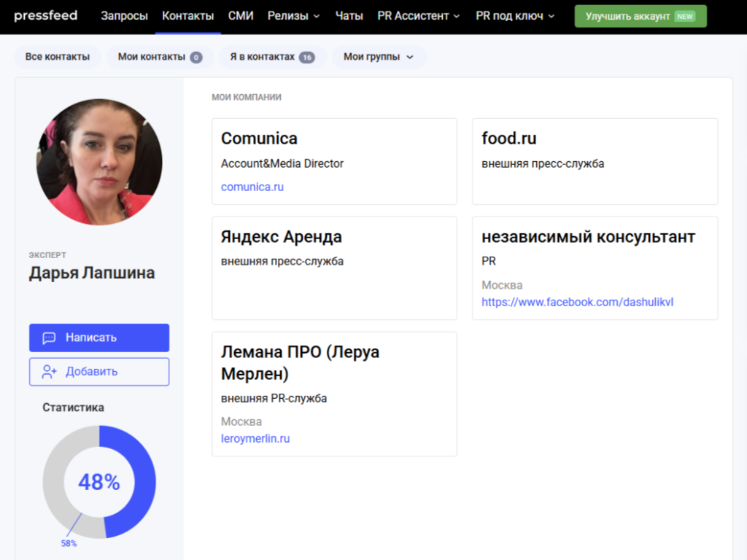Follow the facebook.com/dashulikvl link
This screenshot has height=560, width=747.
pos(578,301)
